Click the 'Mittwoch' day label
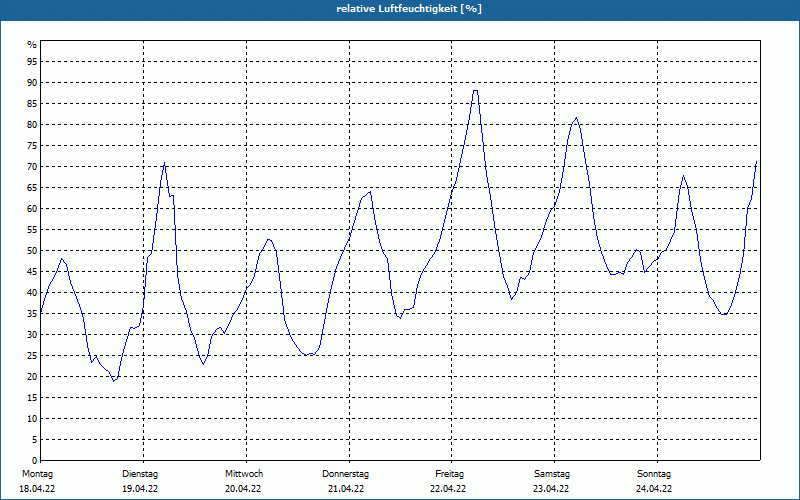Screen dimensions: 800x500 coord(244,474)
